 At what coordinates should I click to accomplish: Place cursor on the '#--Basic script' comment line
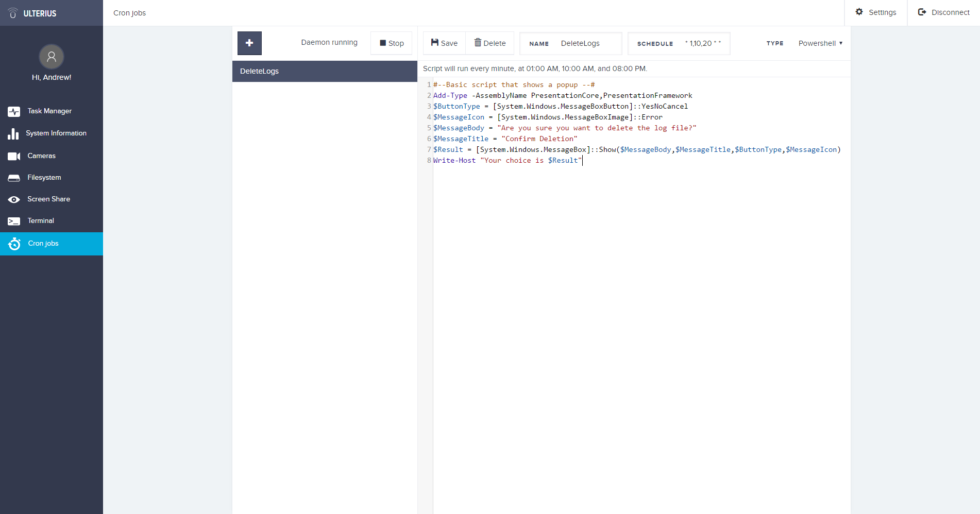(514, 84)
